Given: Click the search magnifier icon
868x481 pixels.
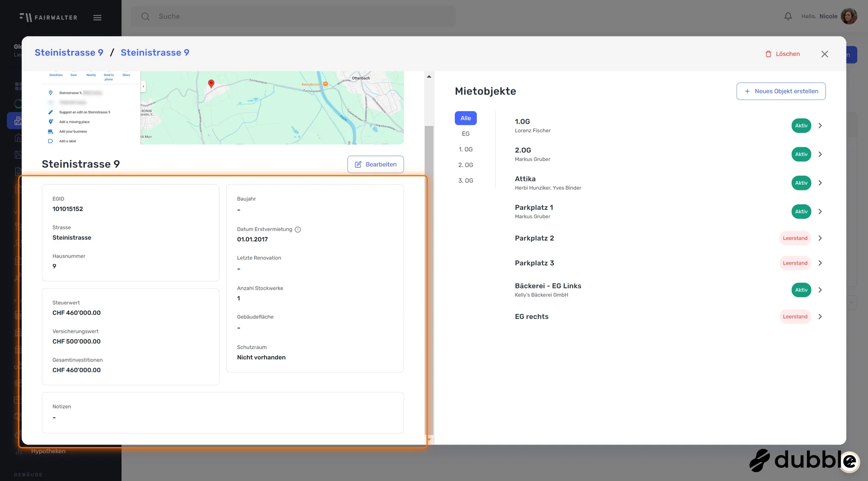Looking at the screenshot, I should pyautogui.click(x=145, y=16).
